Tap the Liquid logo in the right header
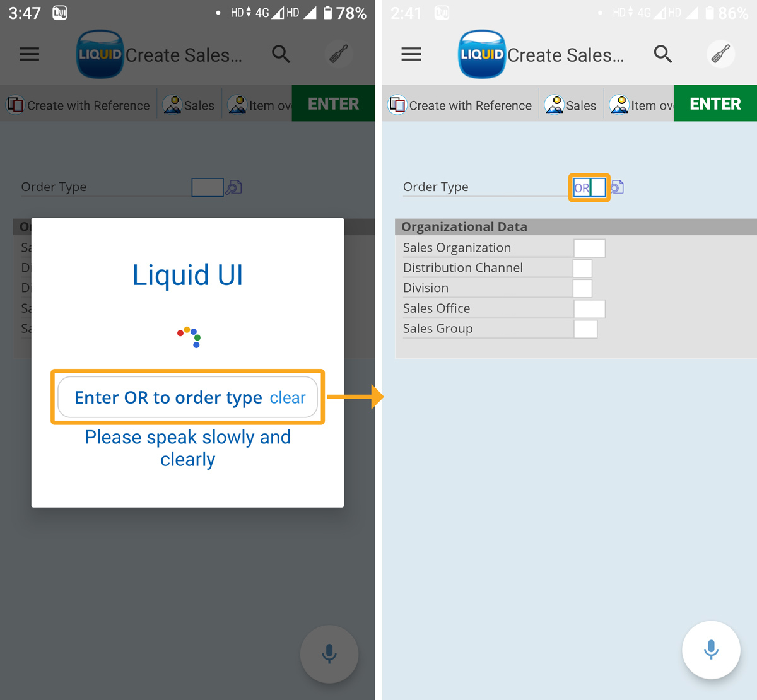The height and width of the screenshot is (700, 757). click(482, 54)
